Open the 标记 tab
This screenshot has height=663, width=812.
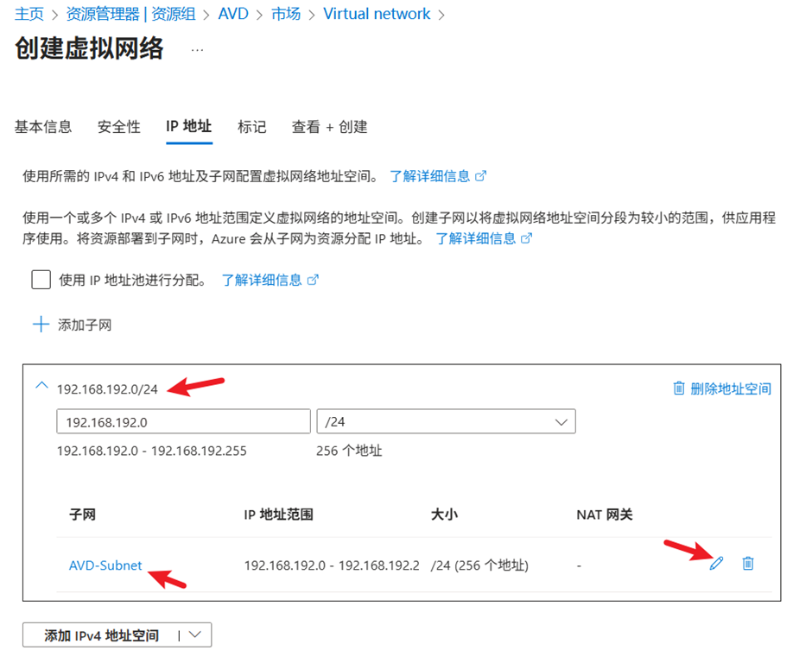tap(252, 127)
